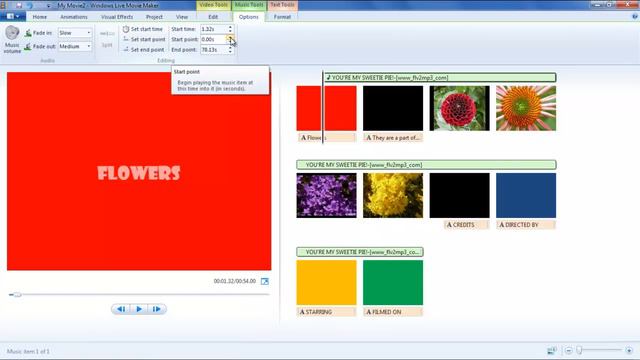Screen dimensions: 640x360
Task: Select the red dahlia flower clip
Action: (x=460, y=108)
